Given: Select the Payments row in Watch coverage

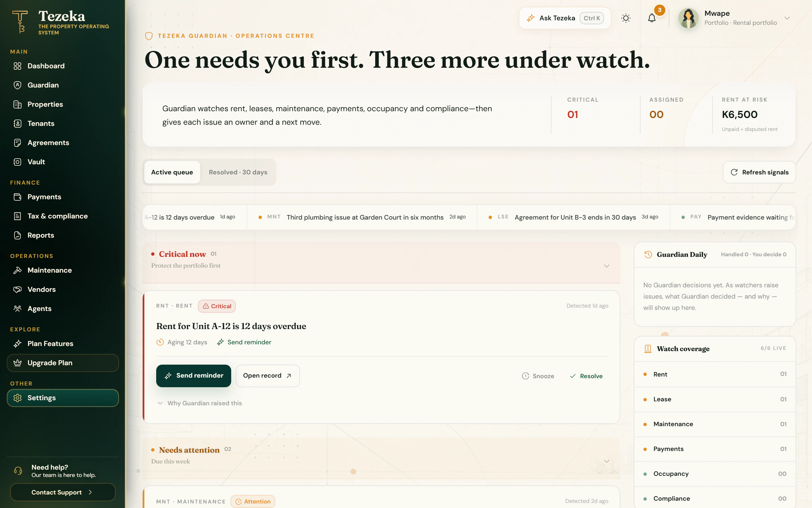Looking at the screenshot, I should [715, 449].
